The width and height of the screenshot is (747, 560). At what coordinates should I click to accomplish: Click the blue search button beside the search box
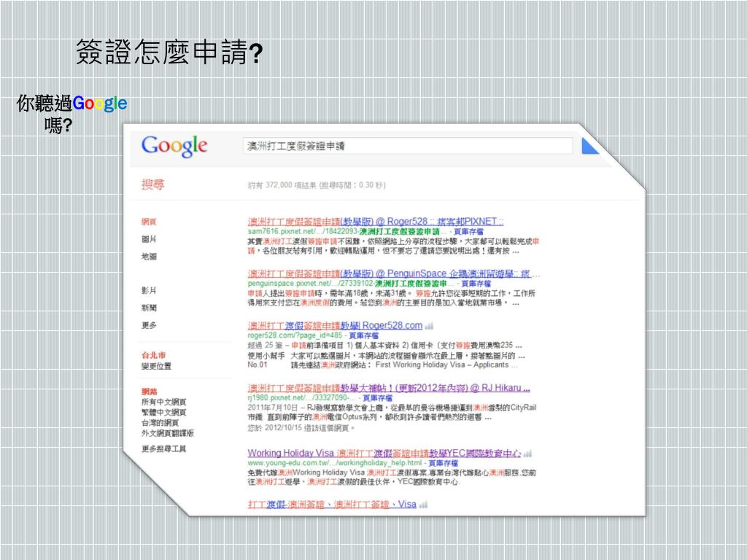[589, 146]
